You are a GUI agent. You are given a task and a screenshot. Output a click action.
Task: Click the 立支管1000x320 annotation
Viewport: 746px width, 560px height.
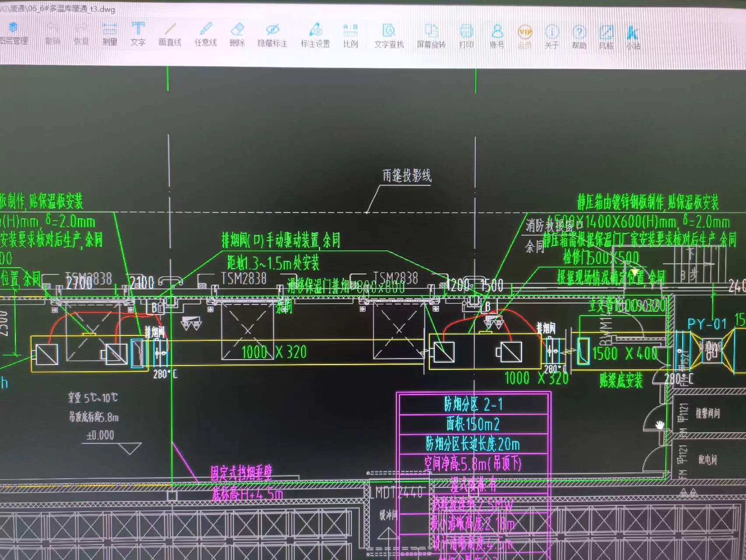627,305
